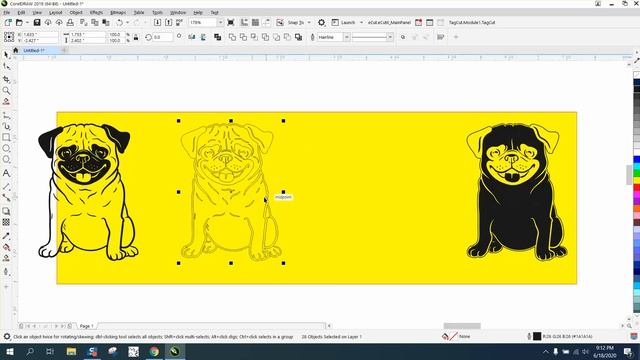Click the X position input field
The height and width of the screenshot is (360, 640).
[40, 35]
